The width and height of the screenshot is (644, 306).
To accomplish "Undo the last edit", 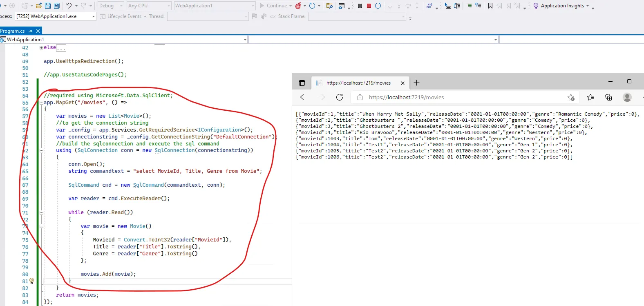I will coord(69,6).
